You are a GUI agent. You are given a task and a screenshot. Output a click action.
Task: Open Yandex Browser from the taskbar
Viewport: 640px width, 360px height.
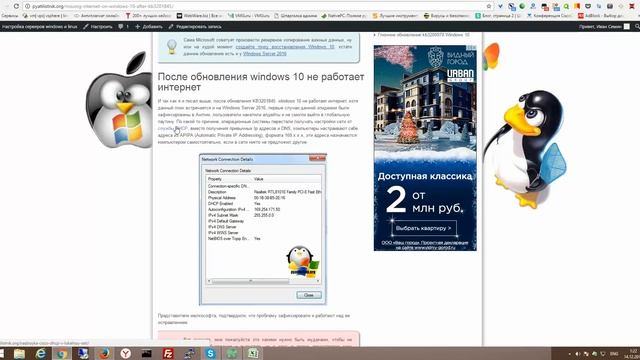[125, 353]
